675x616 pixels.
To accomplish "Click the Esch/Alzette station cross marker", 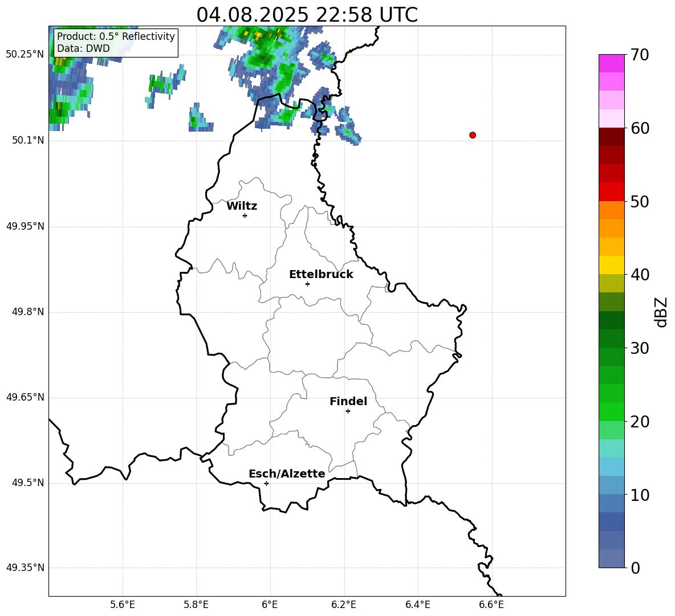I will pos(266,483).
